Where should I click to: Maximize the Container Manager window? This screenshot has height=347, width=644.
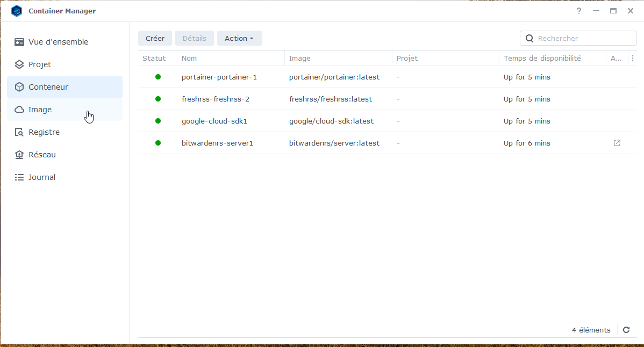613,11
